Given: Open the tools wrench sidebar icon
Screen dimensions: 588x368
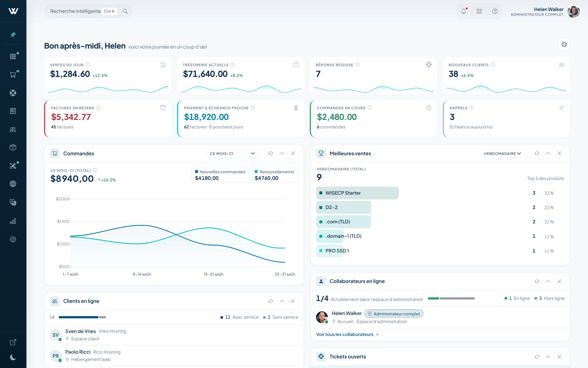Looking at the screenshot, I should (13, 166).
